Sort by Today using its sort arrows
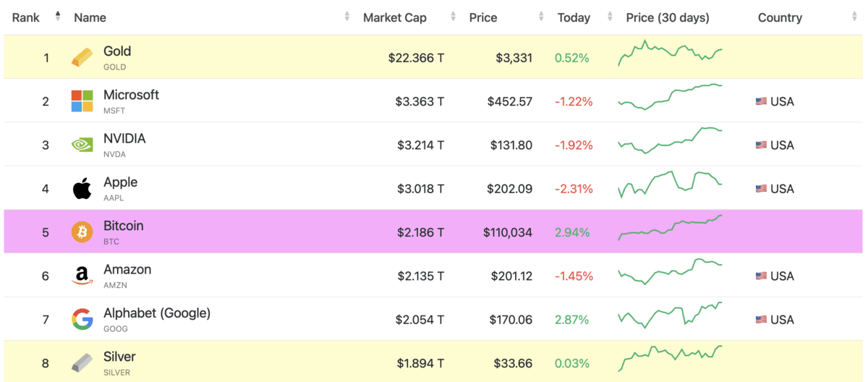 (610, 17)
